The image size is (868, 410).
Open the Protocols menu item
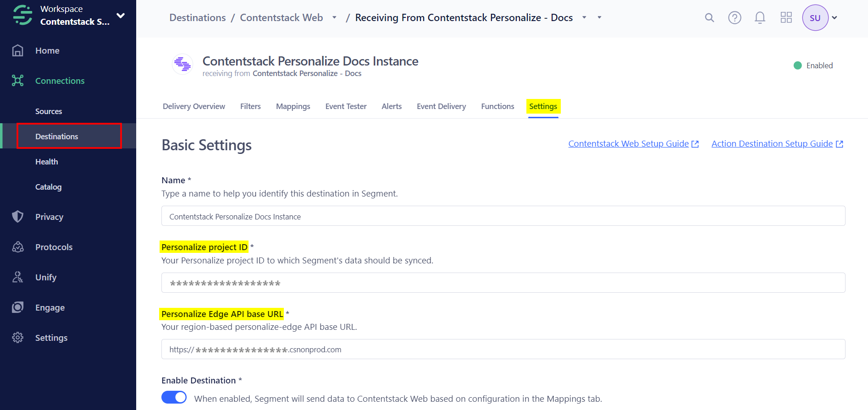tap(54, 247)
